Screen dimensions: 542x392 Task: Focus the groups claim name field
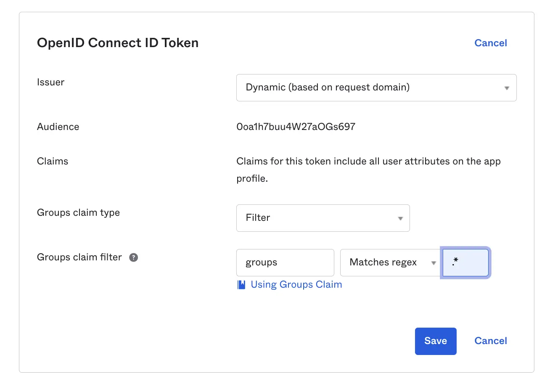285,262
